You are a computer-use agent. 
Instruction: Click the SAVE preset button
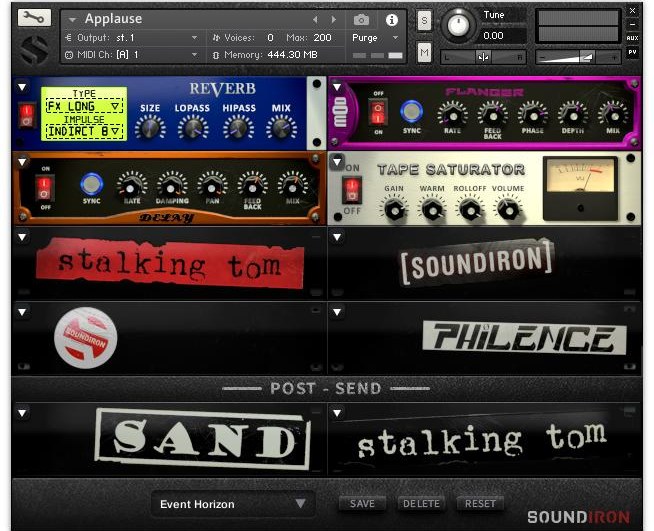(x=362, y=503)
